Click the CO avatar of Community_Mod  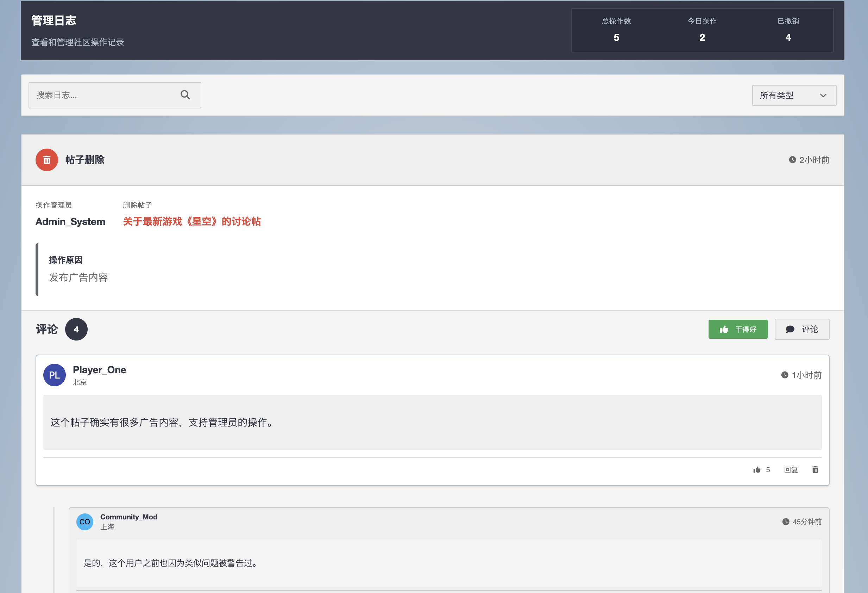(x=85, y=522)
